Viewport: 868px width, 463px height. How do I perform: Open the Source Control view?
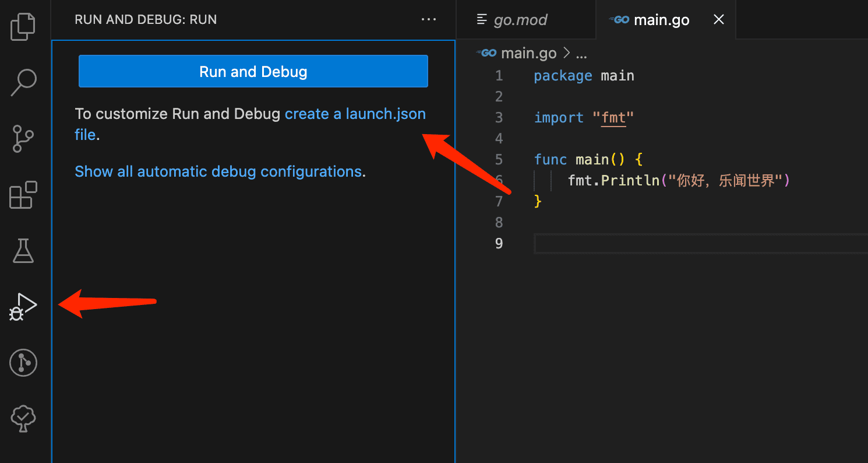[23, 138]
